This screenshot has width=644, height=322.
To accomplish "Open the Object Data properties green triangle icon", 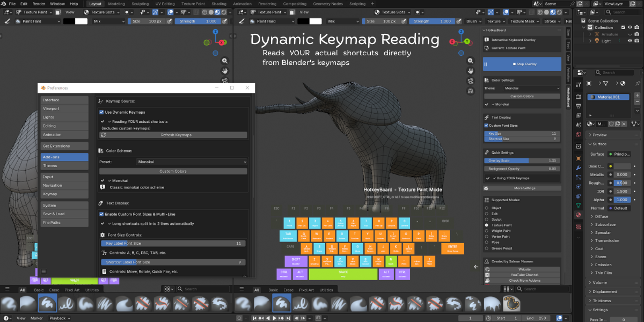I will (578, 205).
